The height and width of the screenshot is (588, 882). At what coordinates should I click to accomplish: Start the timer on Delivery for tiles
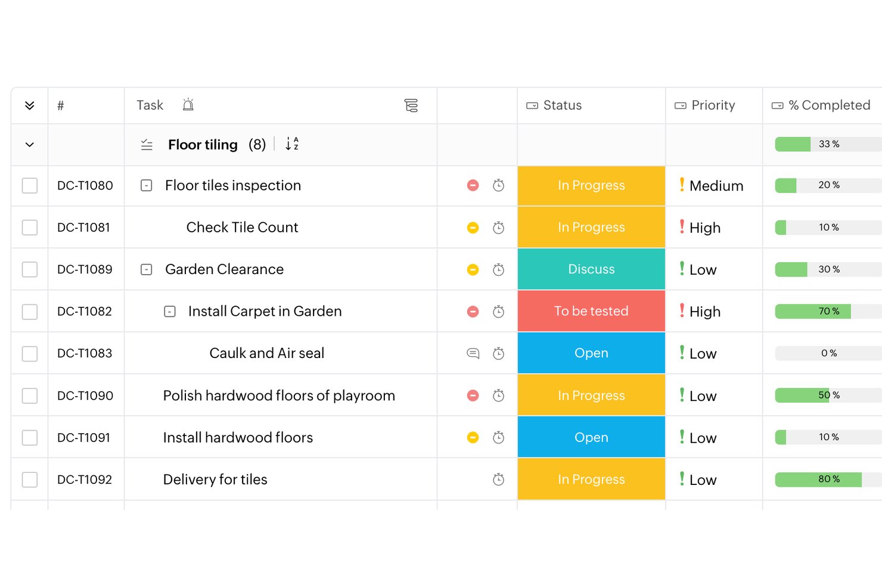499,480
